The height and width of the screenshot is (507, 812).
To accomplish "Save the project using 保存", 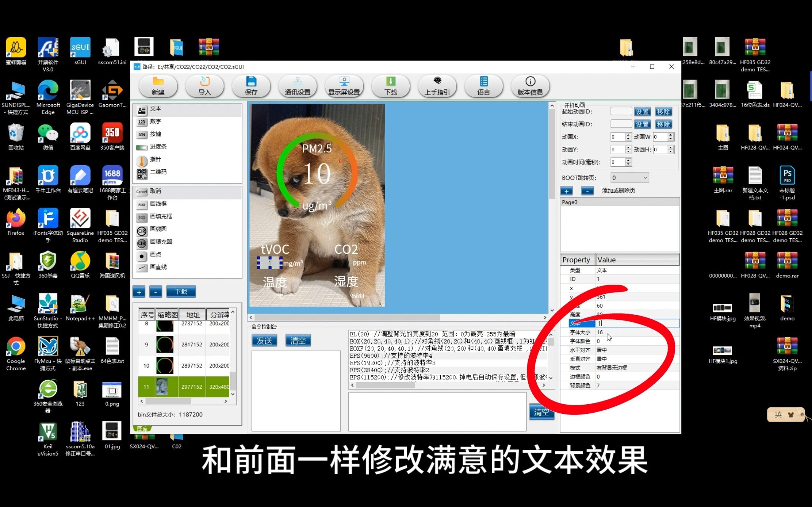I will pos(251,86).
